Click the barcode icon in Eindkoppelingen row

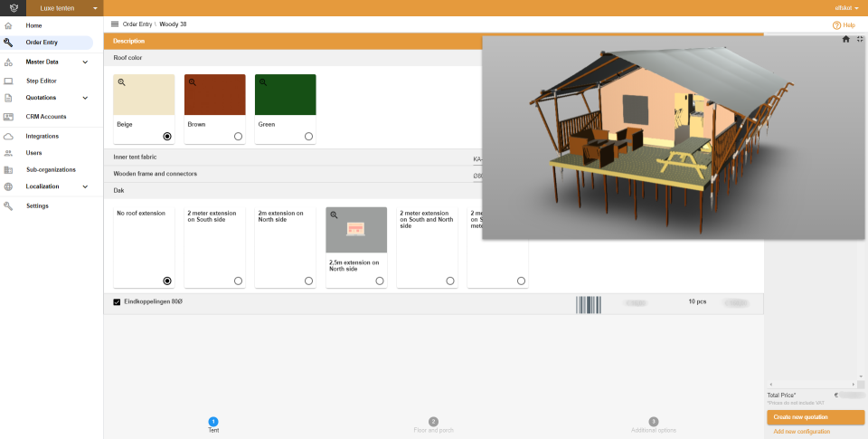588,305
